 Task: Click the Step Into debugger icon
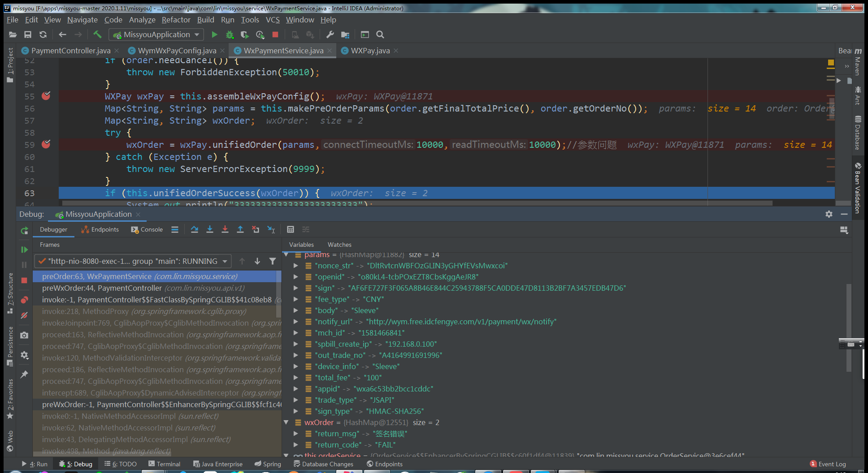pyautogui.click(x=209, y=229)
